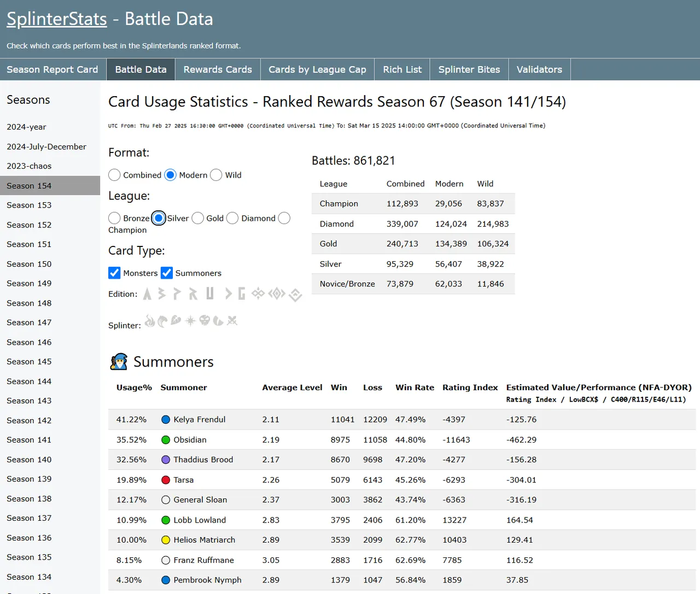The width and height of the screenshot is (700, 594).
Task: Select the Modern format radio button
Action: 170,175
